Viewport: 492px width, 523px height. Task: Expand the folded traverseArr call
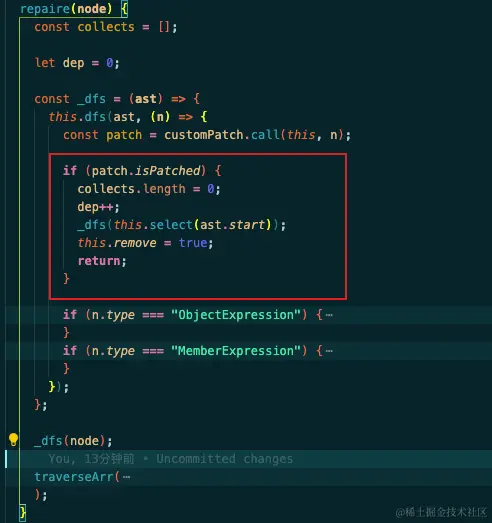point(126,477)
